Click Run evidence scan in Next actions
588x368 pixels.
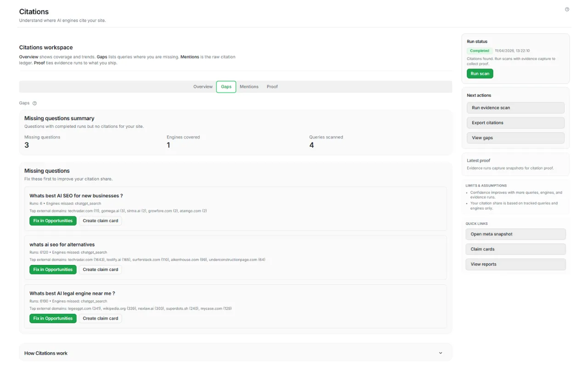click(515, 108)
